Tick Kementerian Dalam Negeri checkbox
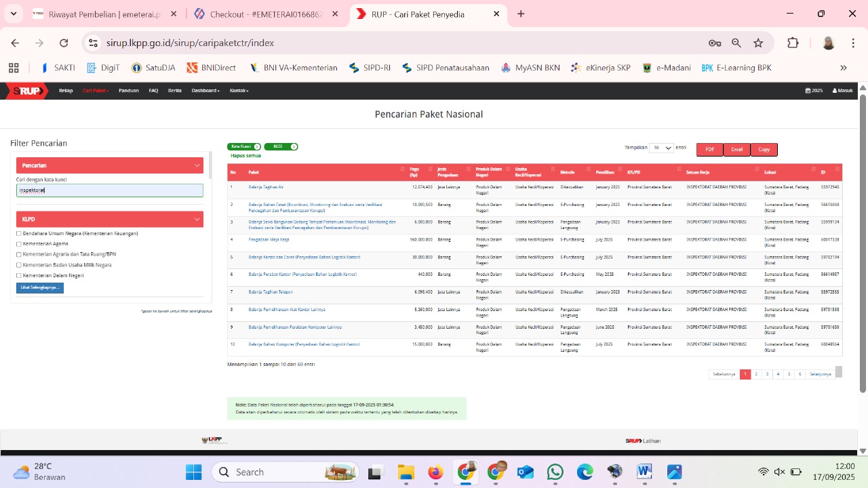The width and height of the screenshot is (868, 488). 19,276
